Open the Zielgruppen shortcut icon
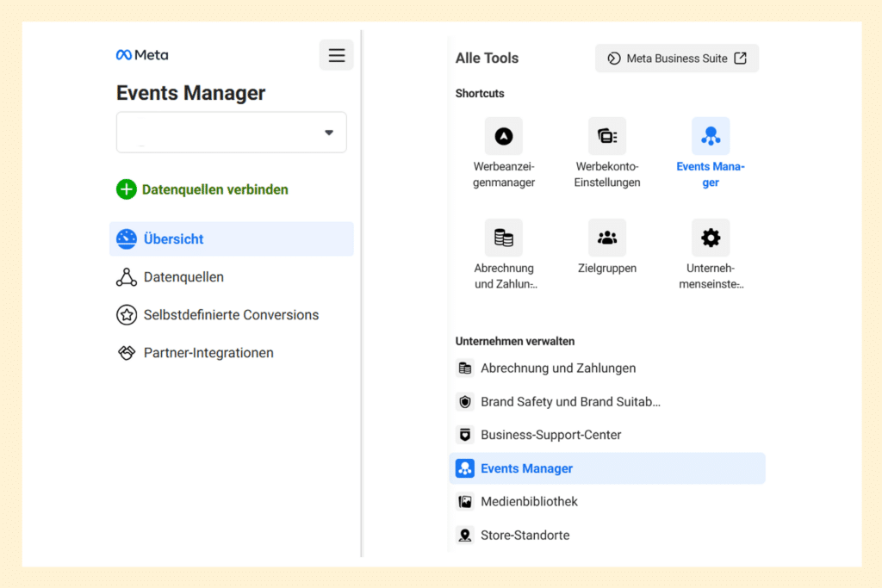 607,238
